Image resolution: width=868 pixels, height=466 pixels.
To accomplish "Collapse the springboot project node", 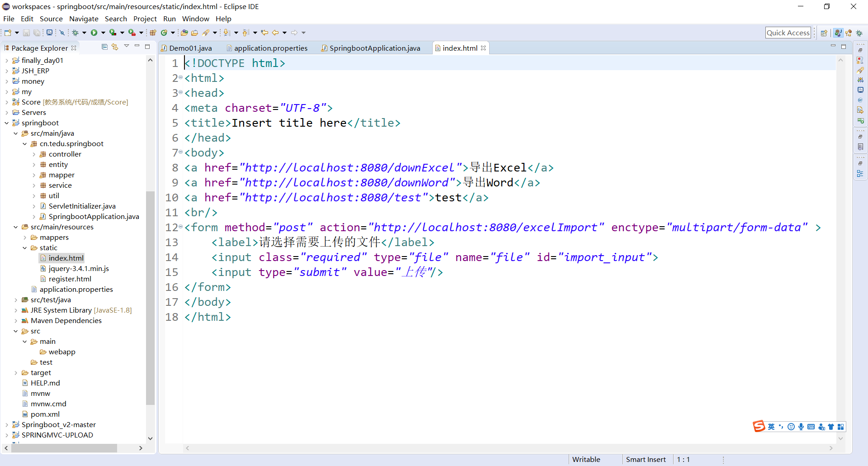I will (6, 123).
